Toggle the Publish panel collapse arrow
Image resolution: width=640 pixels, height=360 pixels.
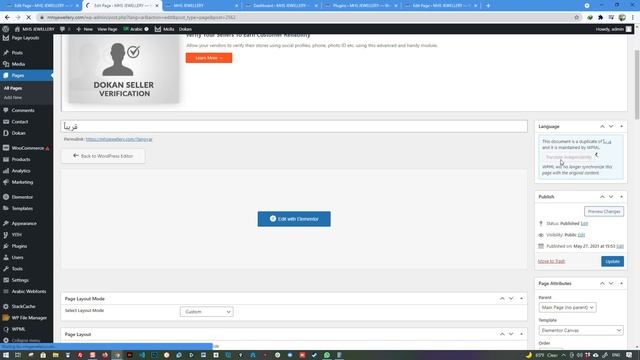[x=621, y=197]
